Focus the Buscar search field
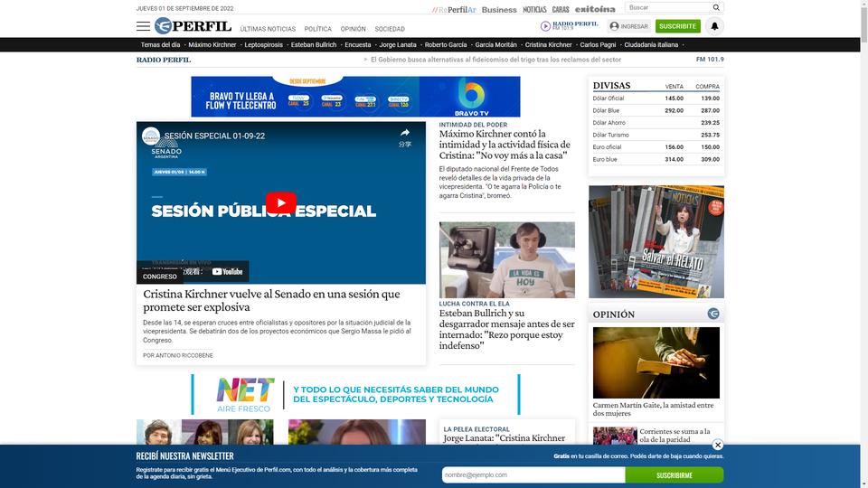 [x=668, y=8]
